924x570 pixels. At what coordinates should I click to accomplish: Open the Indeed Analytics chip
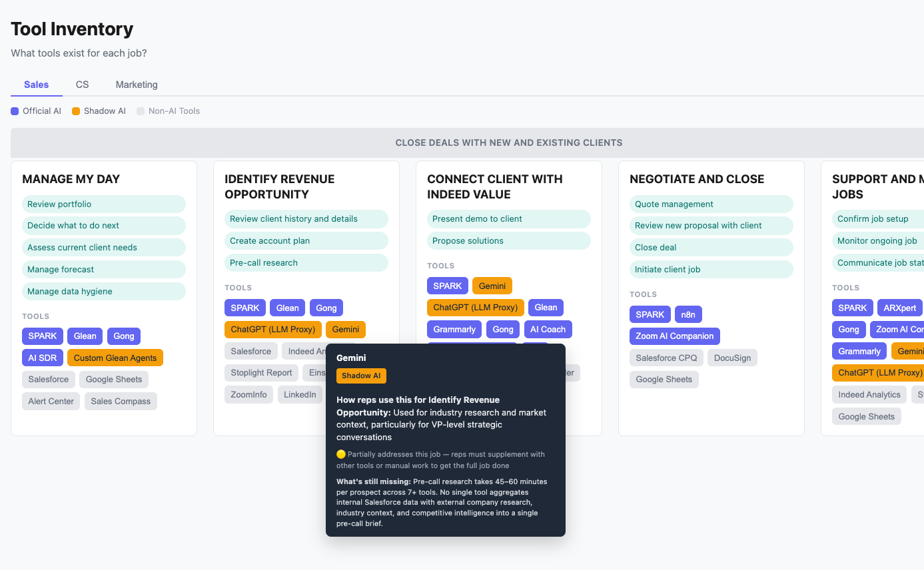pos(869,395)
